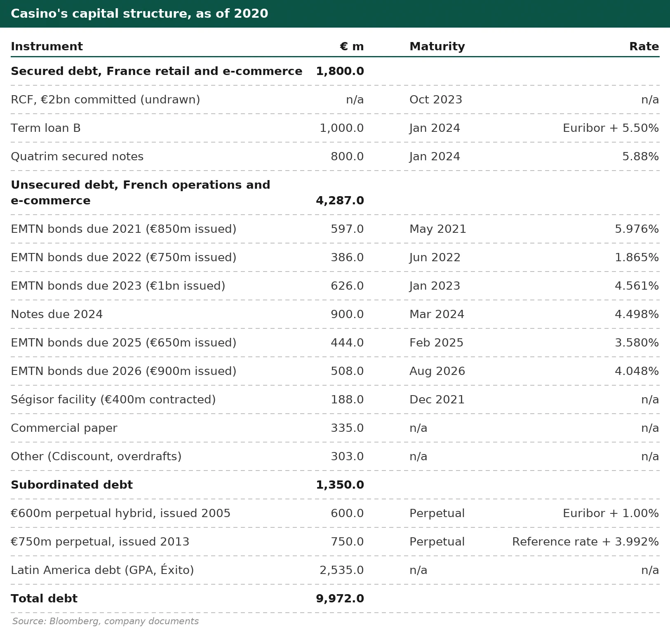
Task: Click the 'Jan 2023' maturity cell
Action: 435,286
